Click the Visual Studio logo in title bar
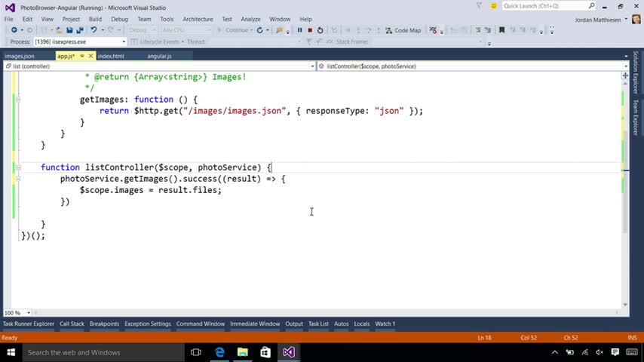Image resolution: width=644 pixels, height=362 pixels. [x=10, y=8]
